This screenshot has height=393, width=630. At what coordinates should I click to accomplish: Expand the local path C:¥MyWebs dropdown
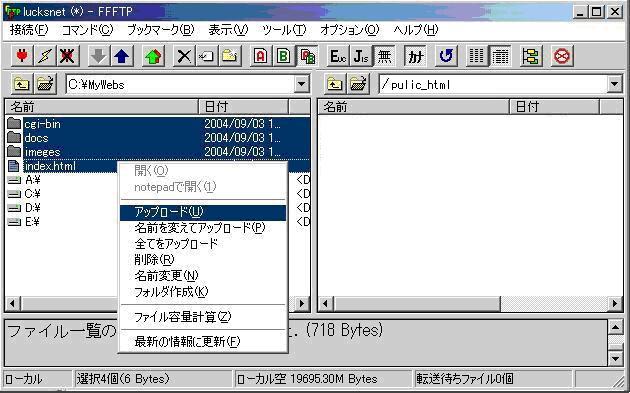[301, 84]
